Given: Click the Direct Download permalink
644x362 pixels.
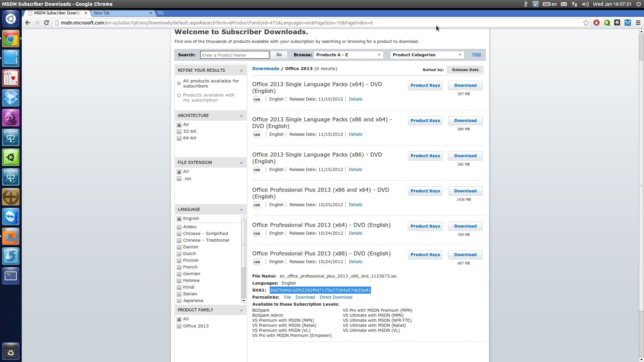Looking at the screenshot, I should click(336, 297).
